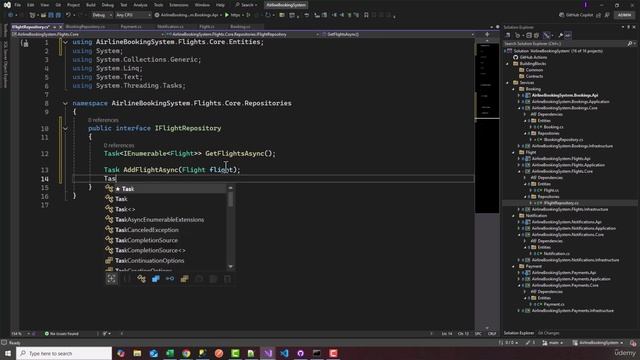Open the Debug configuration dropdown
Viewport: 640px width, 360px height.
102,15
